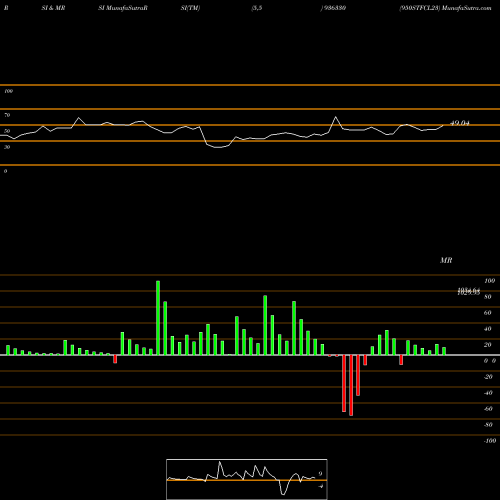Click the value 9 in mini chart
The image size is (500, 500).
tap(320, 474)
